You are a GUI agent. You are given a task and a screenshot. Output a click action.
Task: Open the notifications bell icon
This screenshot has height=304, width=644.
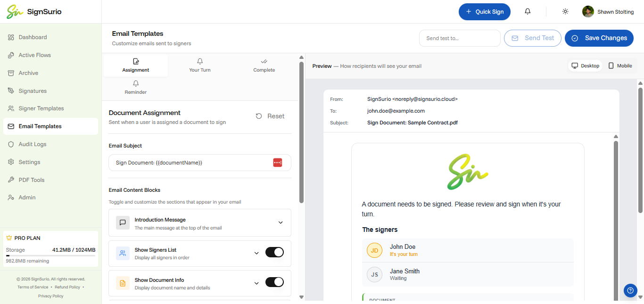coord(528,11)
